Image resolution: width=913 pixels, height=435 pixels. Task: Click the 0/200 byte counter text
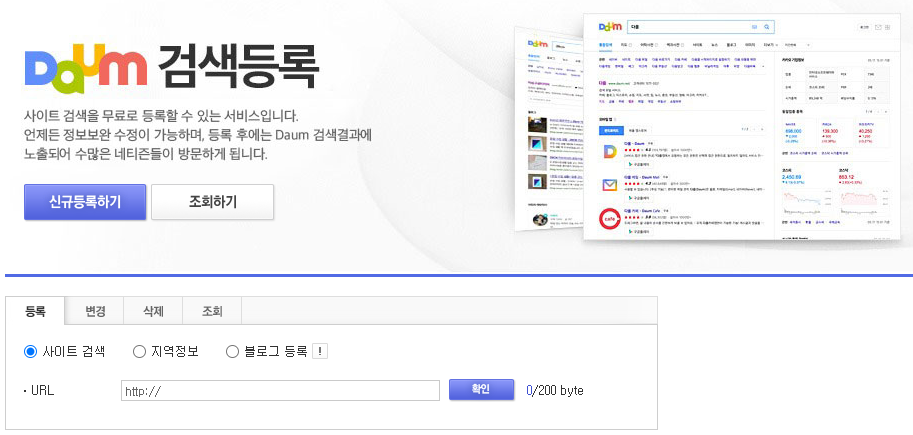point(554,390)
